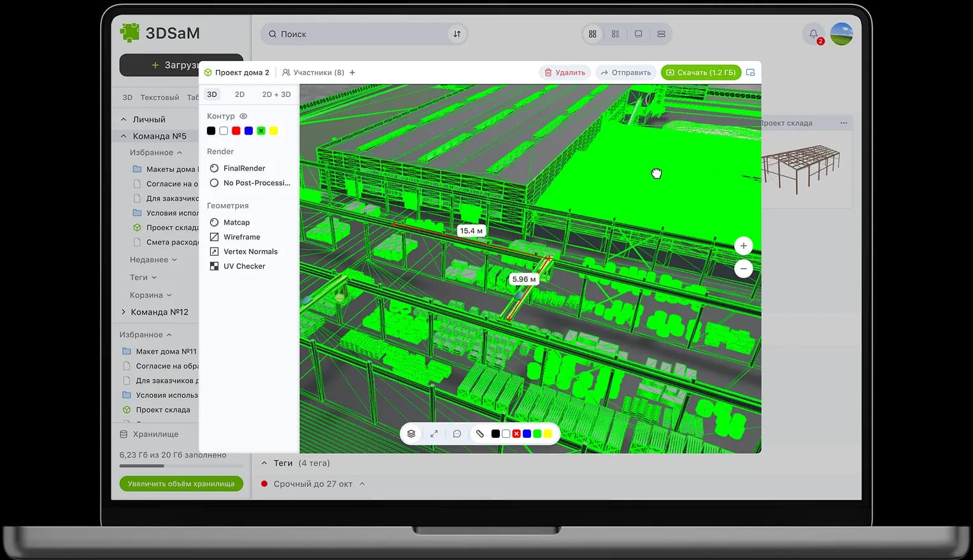Screen dimensions: 973x560
Task: Click the picture-in-picture window icon
Action: coord(750,73)
